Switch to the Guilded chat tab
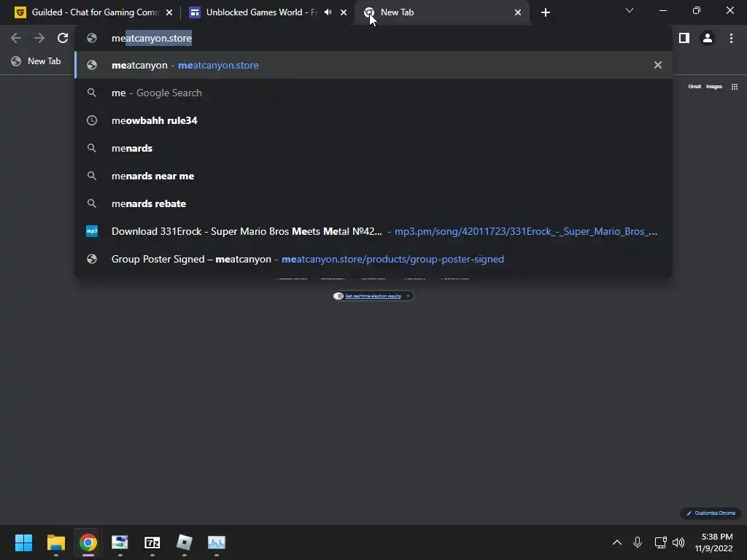747x560 pixels. click(x=93, y=12)
